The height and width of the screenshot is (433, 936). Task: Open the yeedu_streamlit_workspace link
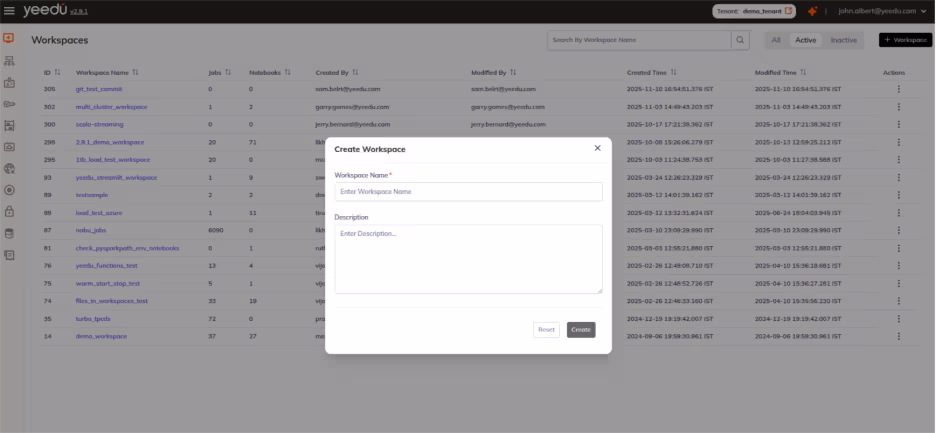(116, 177)
